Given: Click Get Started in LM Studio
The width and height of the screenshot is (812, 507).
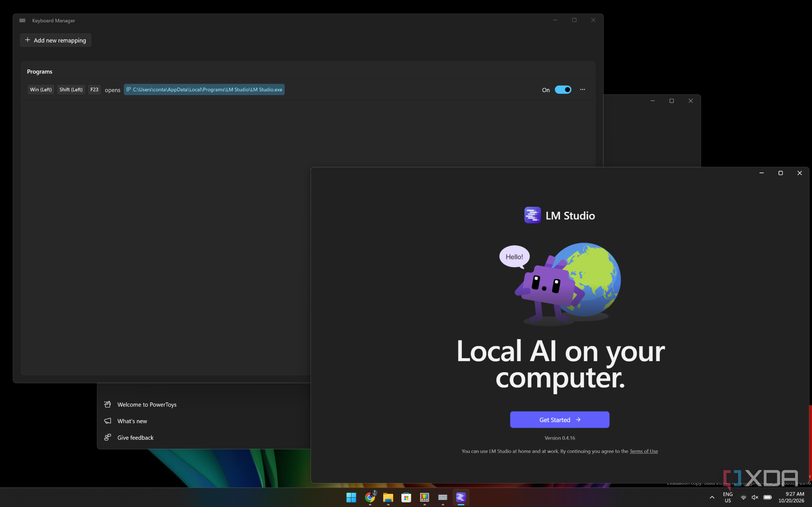Looking at the screenshot, I should click(560, 420).
